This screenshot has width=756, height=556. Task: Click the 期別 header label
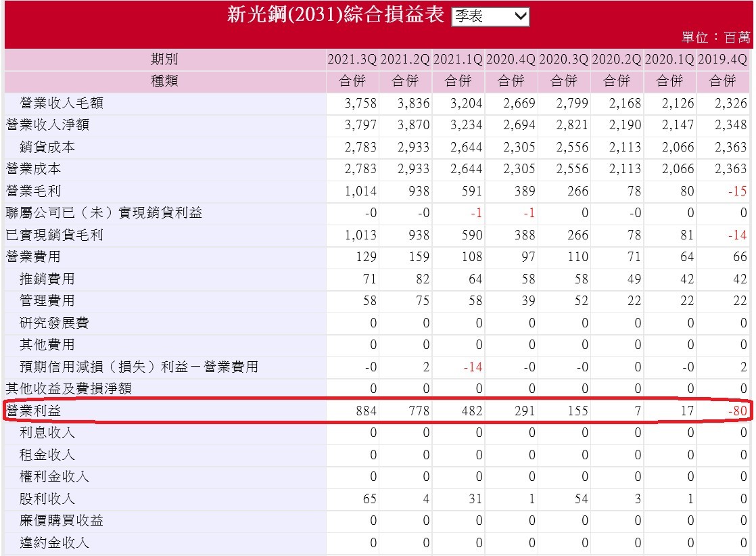(x=164, y=60)
